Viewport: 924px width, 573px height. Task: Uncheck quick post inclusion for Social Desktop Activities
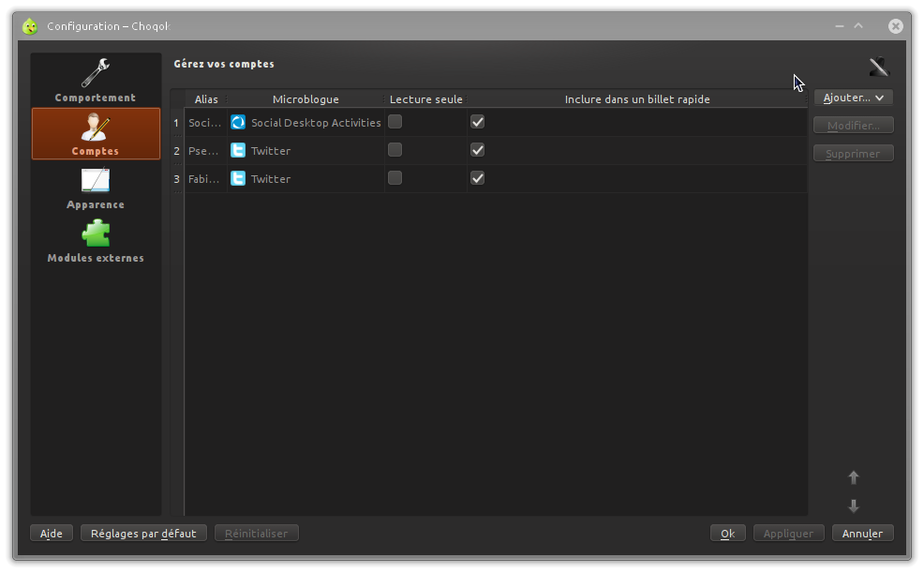pos(477,122)
